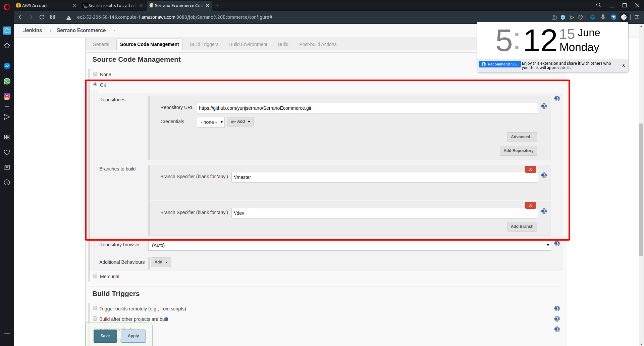Click the Add Branch button
The width and height of the screenshot is (644, 346).
click(522, 227)
